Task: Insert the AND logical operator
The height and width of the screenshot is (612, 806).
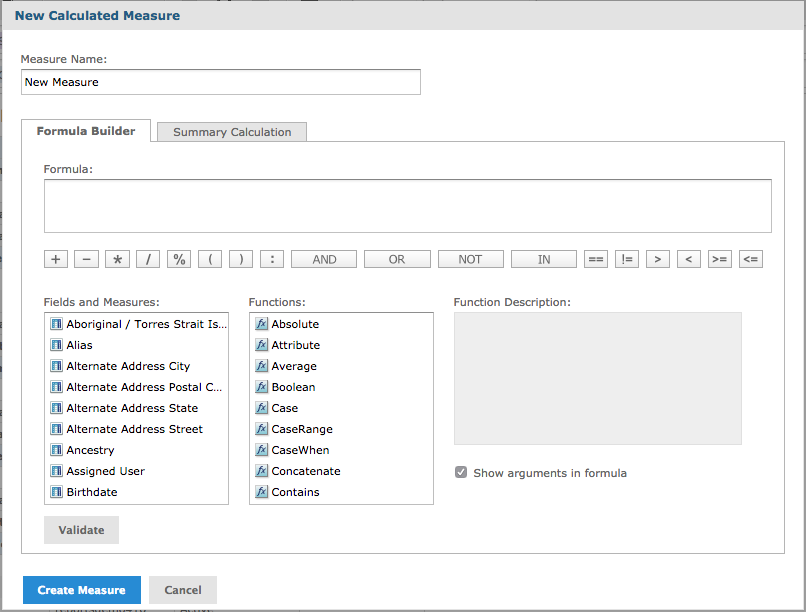Action: pyautogui.click(x=324, y=259)
